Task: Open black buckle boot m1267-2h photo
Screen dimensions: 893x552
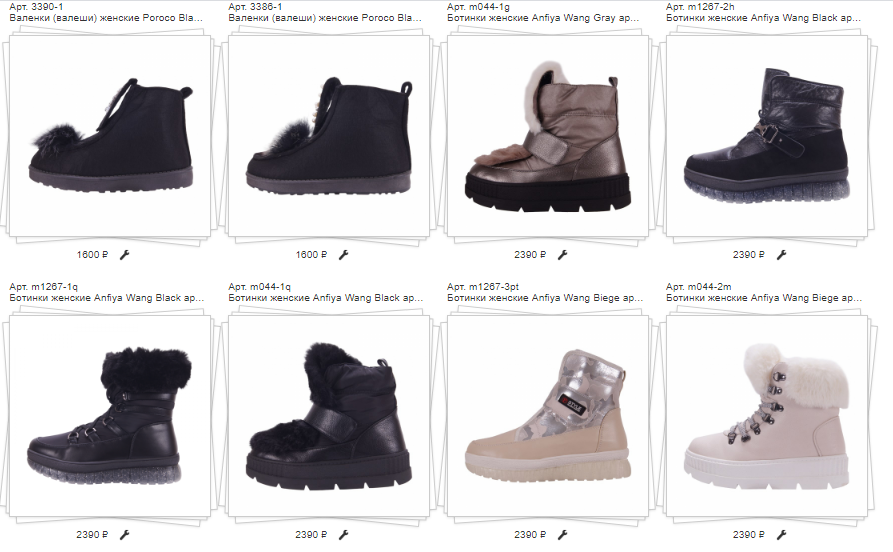Action: [x=767, y=136]
